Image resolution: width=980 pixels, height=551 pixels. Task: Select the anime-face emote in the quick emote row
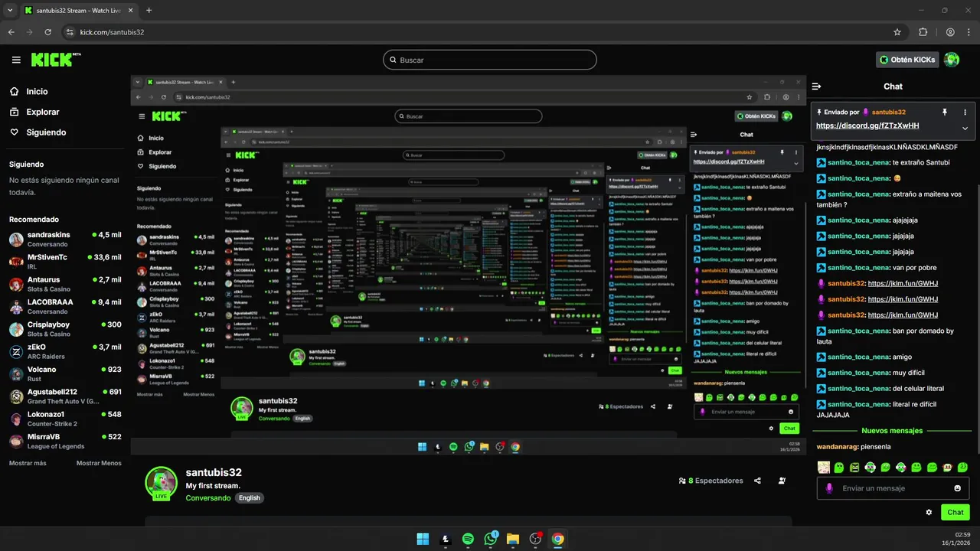[823, 467]
